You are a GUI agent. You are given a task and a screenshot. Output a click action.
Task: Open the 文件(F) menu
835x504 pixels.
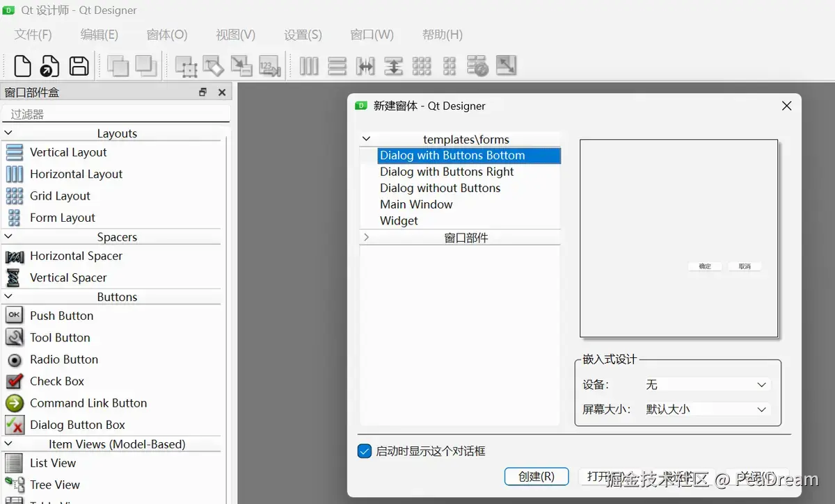(33, 34)
